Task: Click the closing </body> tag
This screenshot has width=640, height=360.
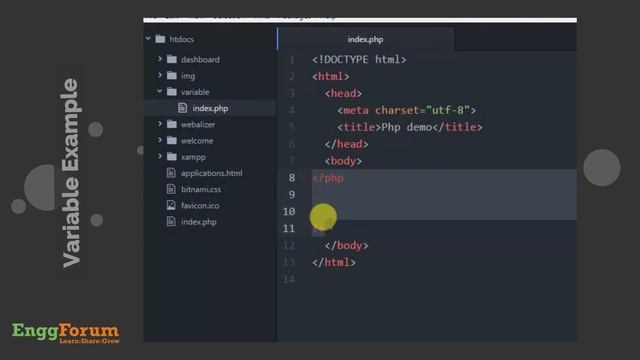Action: [347, 245]
